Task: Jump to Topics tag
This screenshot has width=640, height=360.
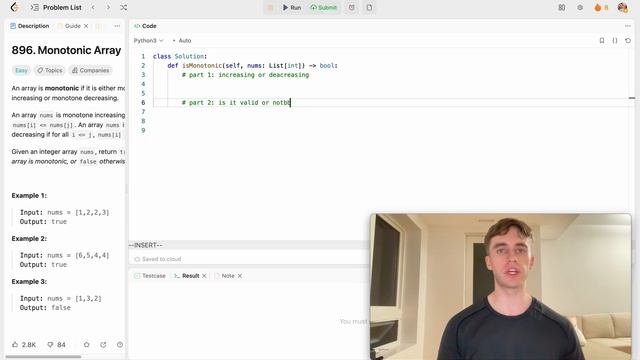Action: coord(50,70)
